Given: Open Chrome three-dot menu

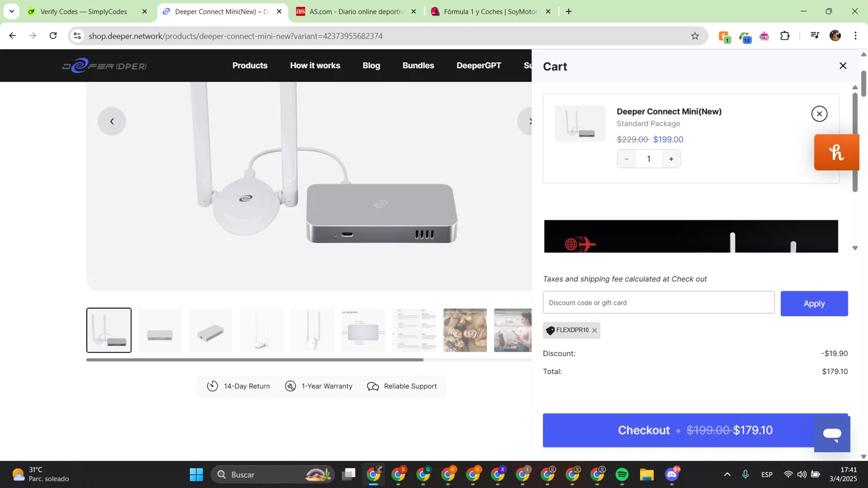Looking at the screenshot, I should coord(855,36).
